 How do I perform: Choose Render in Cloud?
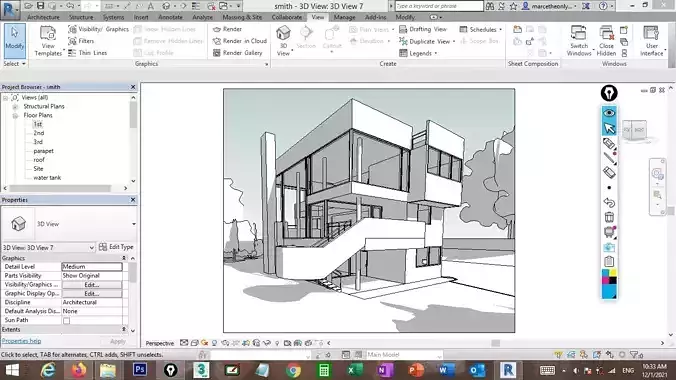click(x=240, y=41)
